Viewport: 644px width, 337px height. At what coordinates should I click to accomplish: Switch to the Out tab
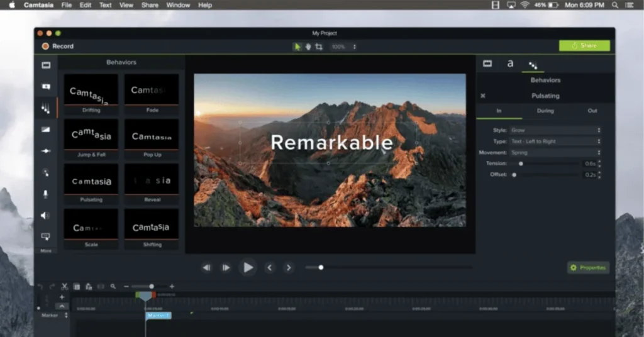592,111
